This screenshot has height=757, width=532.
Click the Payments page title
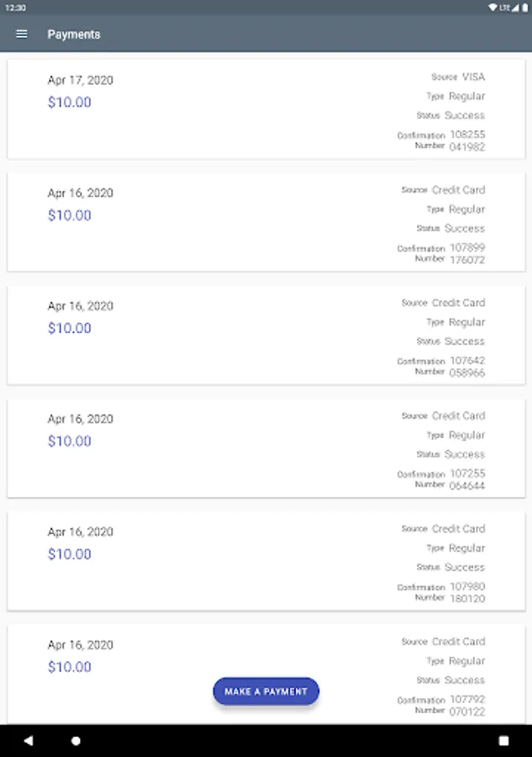tap(74, 34)
